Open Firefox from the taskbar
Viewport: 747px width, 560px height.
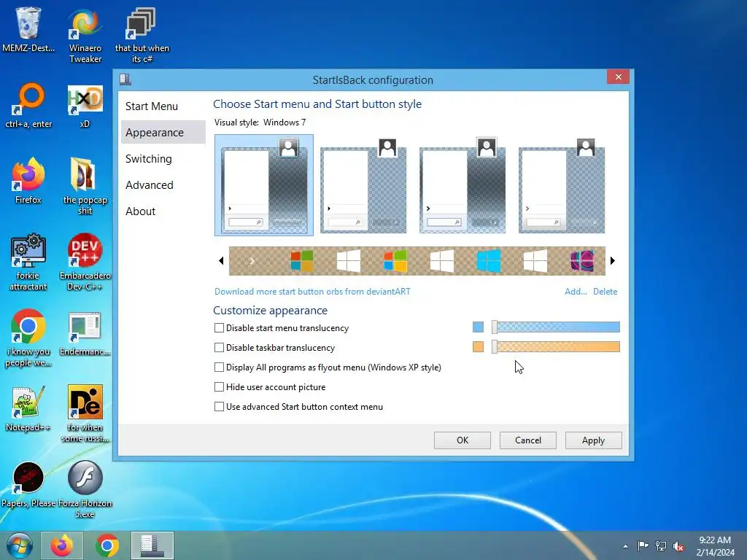point(62,545)
